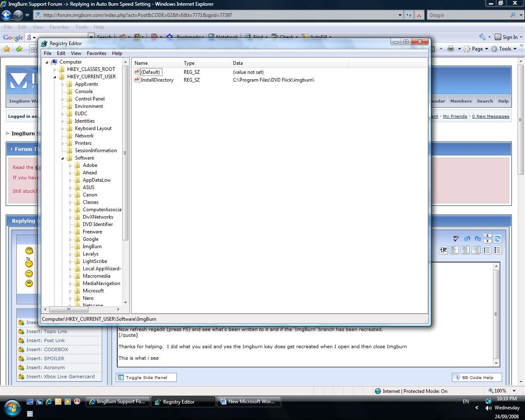This screenshot has width=525, height=420.
Task: Expand the Adobe key
Action: click(70, 166)
